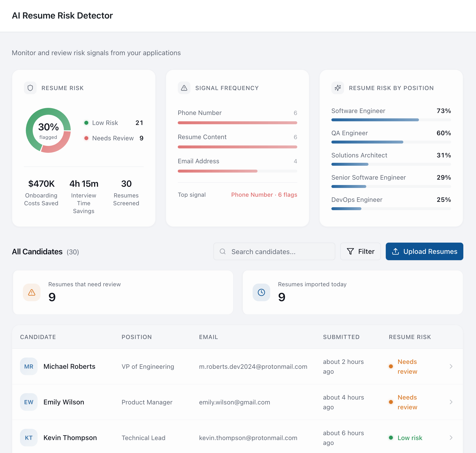Click the Submitted column header
The height and width of the screenshot is (453, 476).
point(341,337)
